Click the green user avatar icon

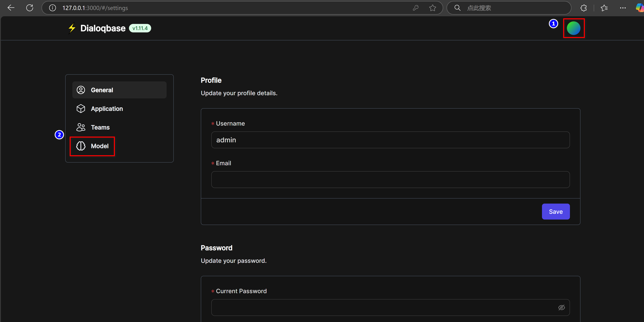tap(573, 28)
